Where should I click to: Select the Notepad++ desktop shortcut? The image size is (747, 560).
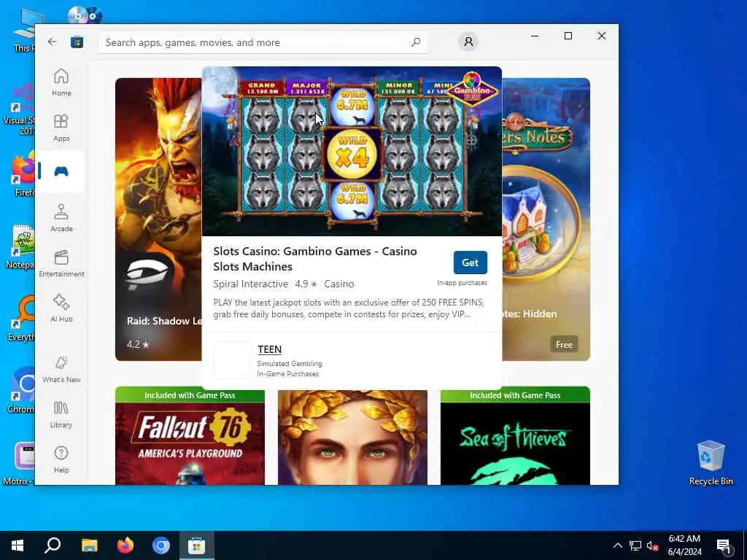click(20, 248)
